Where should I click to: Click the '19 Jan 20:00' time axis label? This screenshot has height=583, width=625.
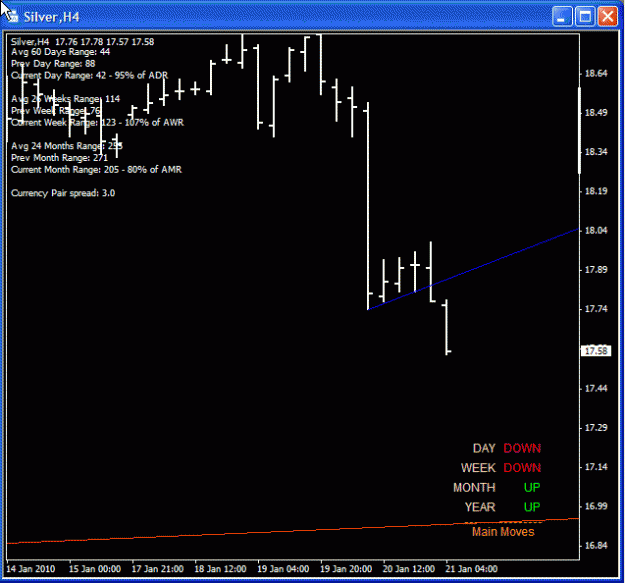point(346,569)
